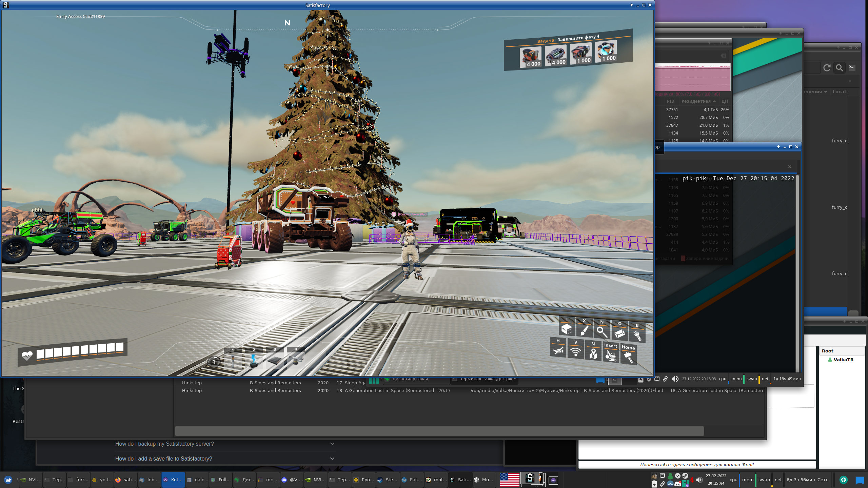Focus the message field for channel 'Root'
Image resolution: width=868 pixels, height=488 pixels.
697,465
